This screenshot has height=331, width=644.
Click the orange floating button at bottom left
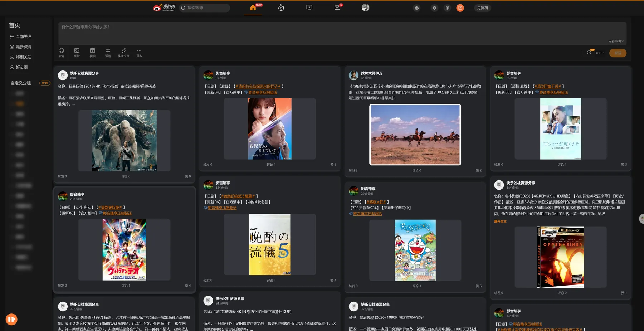11,319
